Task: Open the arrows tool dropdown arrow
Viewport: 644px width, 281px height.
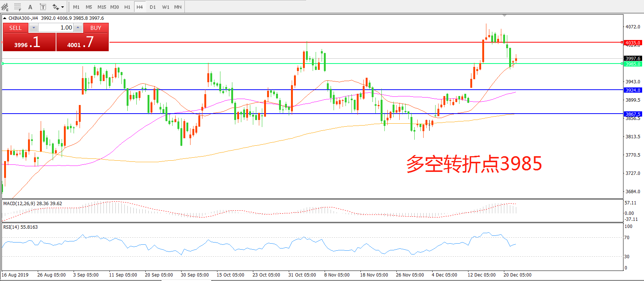Action: [62, 7]
